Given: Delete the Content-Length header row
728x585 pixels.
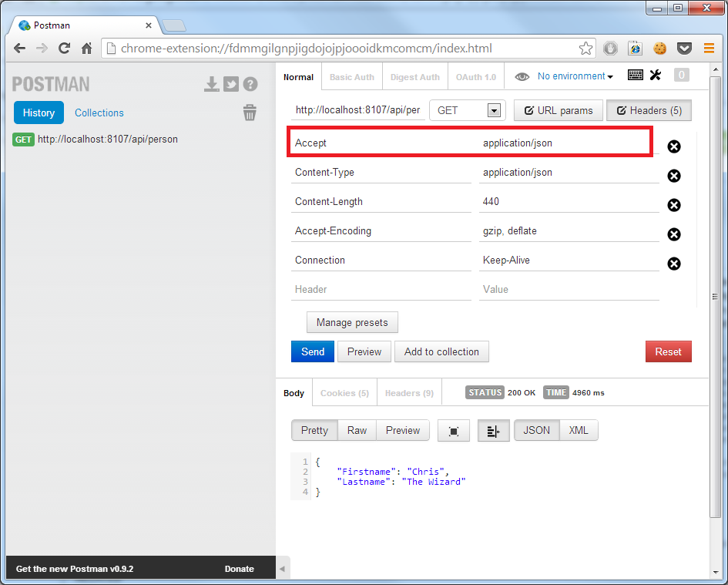Looking at the screenshot, I should 673,205.
